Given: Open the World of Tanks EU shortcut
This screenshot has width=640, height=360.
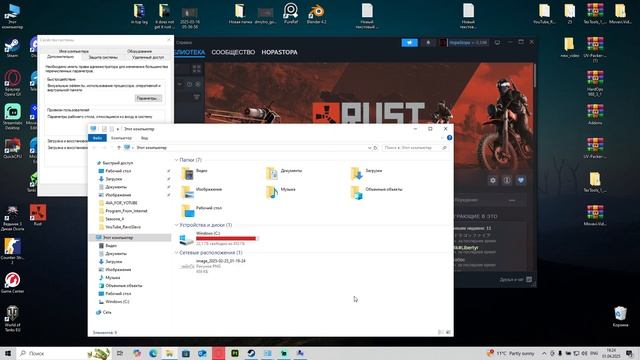Looking at the screenshot, I should [12, 318].
